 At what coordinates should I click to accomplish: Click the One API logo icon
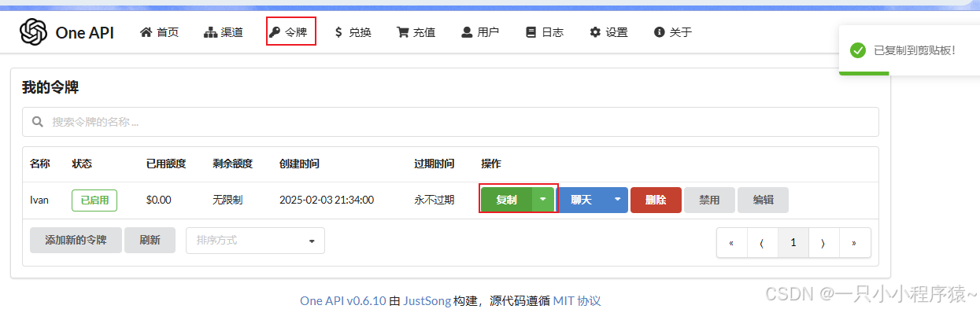click(x=34, y=32)
